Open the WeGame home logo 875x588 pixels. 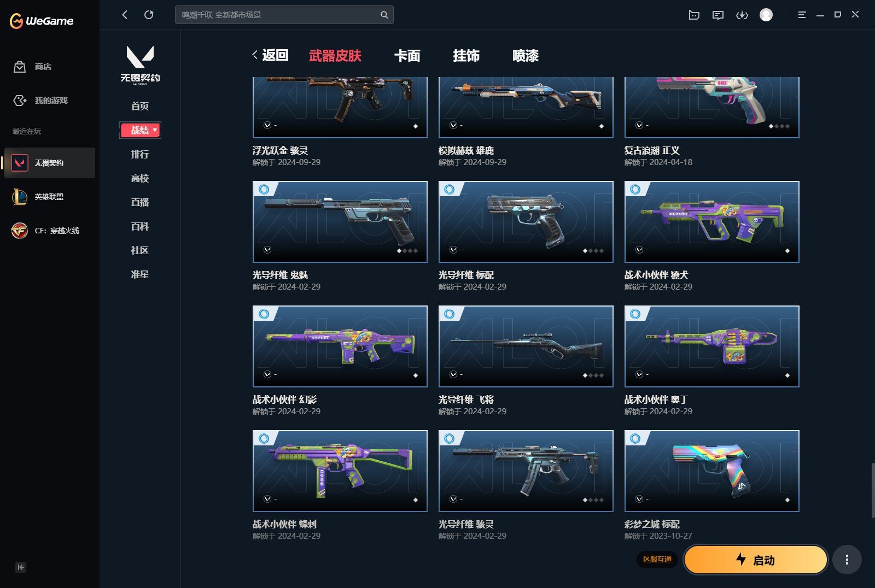pyautogui.click(x=41, y=21)
